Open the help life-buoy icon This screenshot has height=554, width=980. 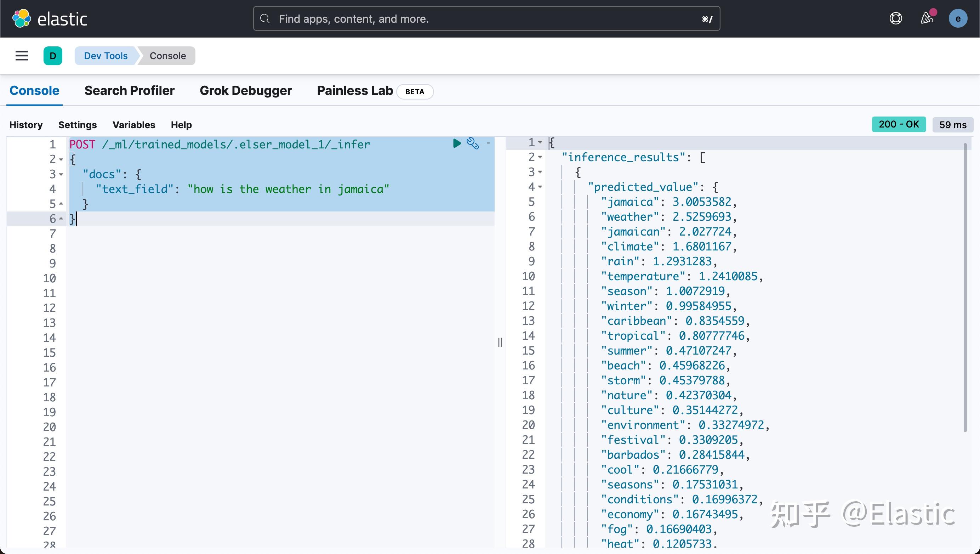(x=895, y=18)
